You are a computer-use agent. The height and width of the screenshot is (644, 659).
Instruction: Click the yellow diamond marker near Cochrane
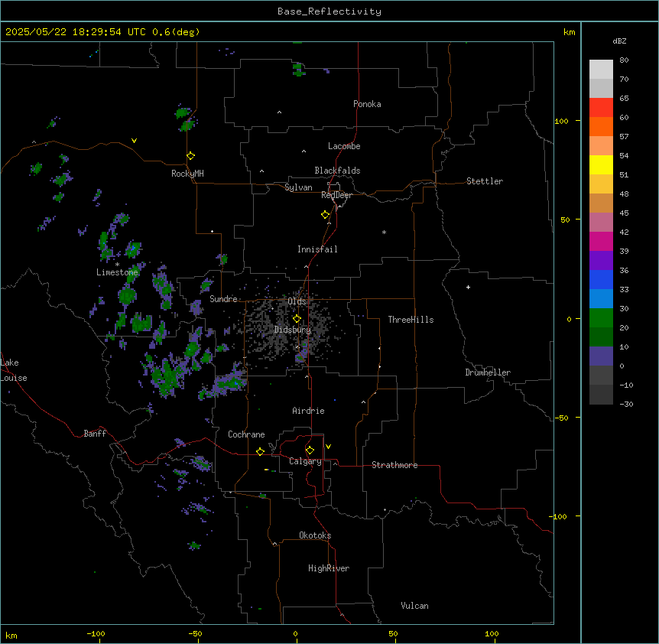(260, 451)
